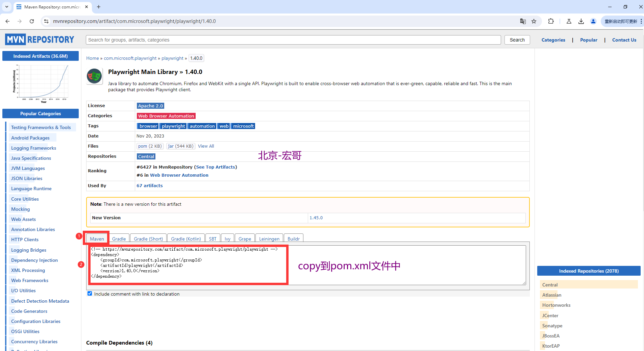Image resolution: width=644 pixels, height=351 pixels.
Task: Open the tab search dropdown arrow
Action: 7,7
